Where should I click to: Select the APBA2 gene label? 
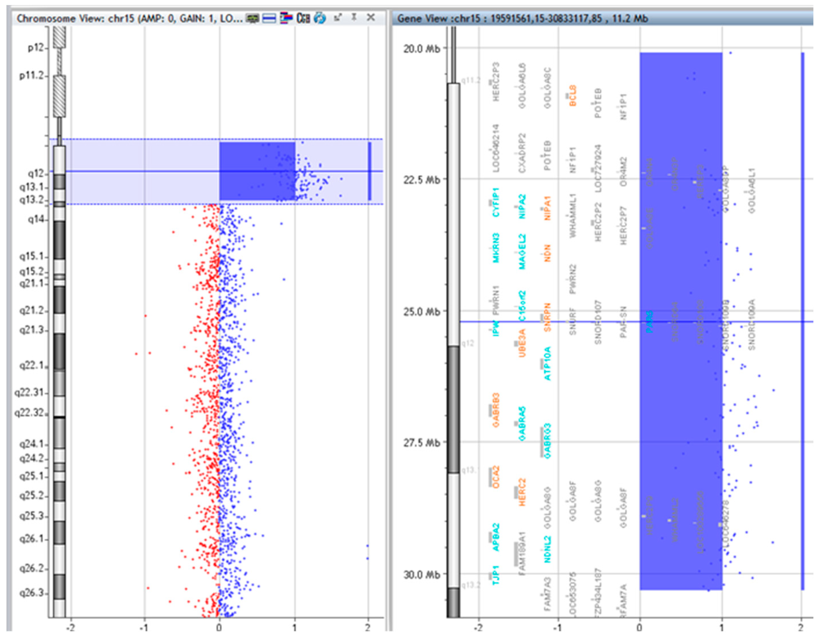pos(496,538)
